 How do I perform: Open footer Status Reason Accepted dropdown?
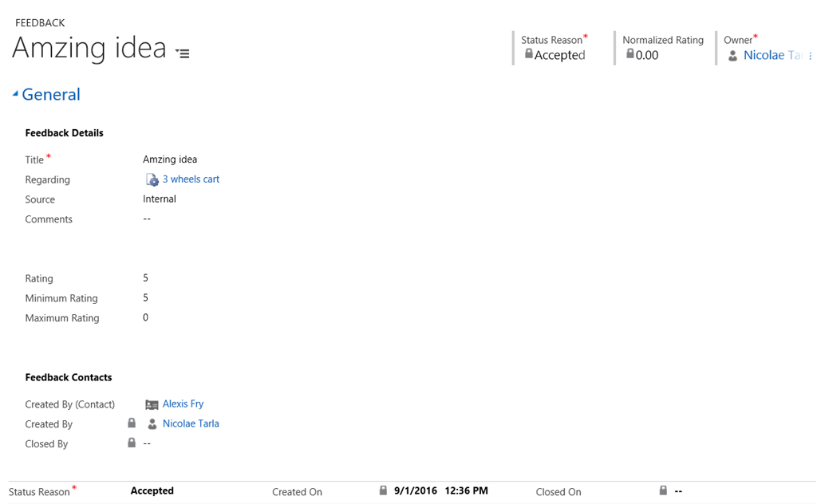(152, 491)
